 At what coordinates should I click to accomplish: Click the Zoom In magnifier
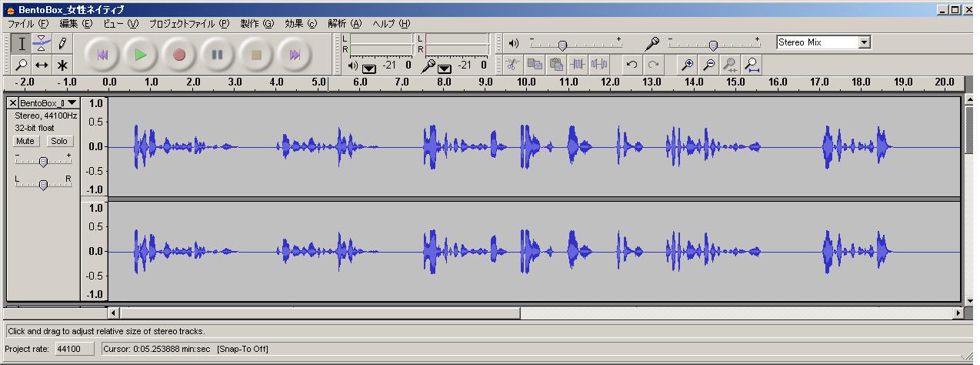tap(688, 65)
